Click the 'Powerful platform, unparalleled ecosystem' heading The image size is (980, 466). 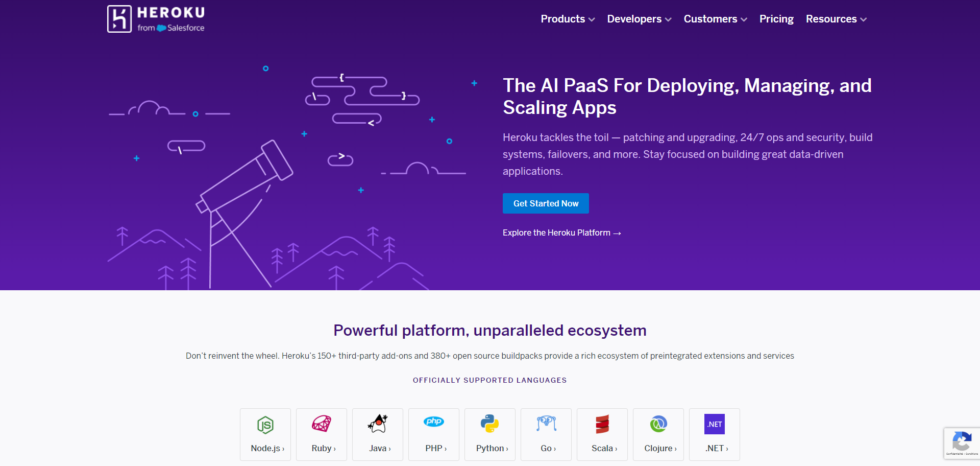[x=490, y=331]
